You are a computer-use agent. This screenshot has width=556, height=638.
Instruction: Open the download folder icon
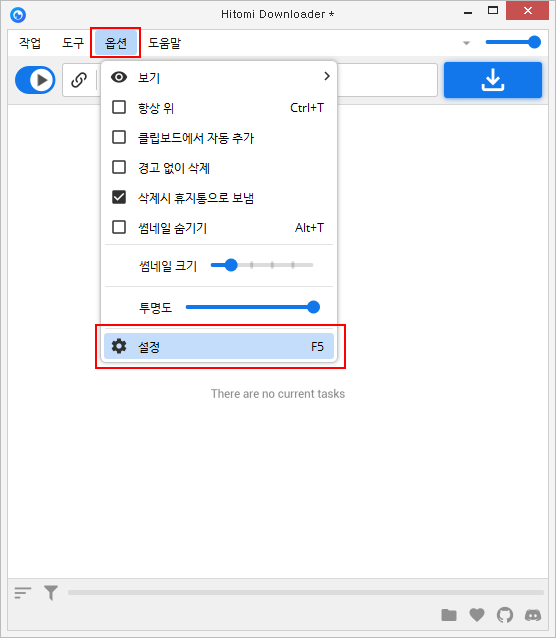click(x=449, y=615)
